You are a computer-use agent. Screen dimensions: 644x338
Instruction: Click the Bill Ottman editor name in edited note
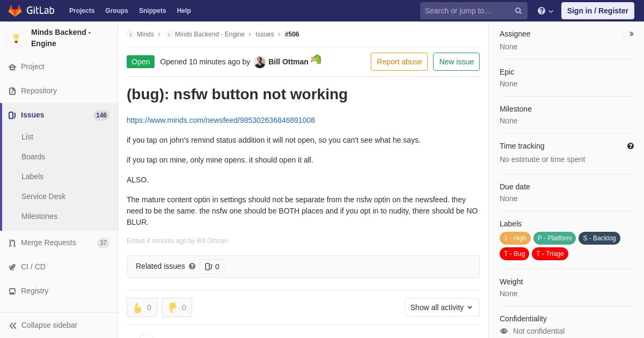tap(213, 241)
